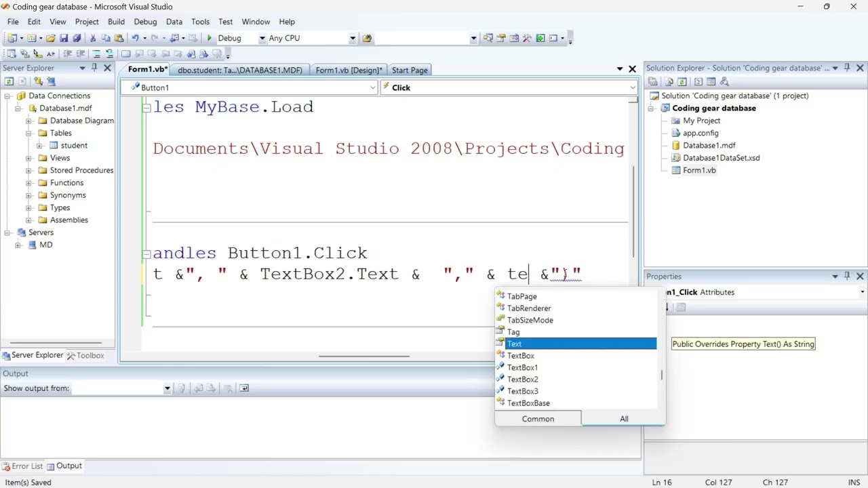Click the Add New Item toolbar icon

pos(31,38)
